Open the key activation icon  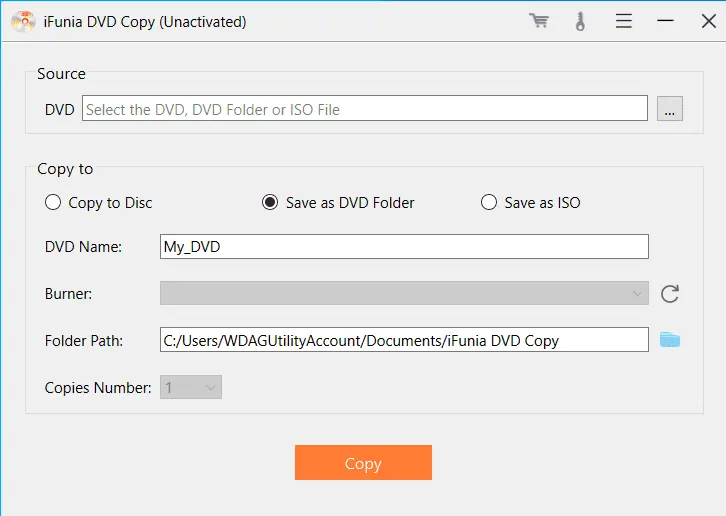[580, 21]
